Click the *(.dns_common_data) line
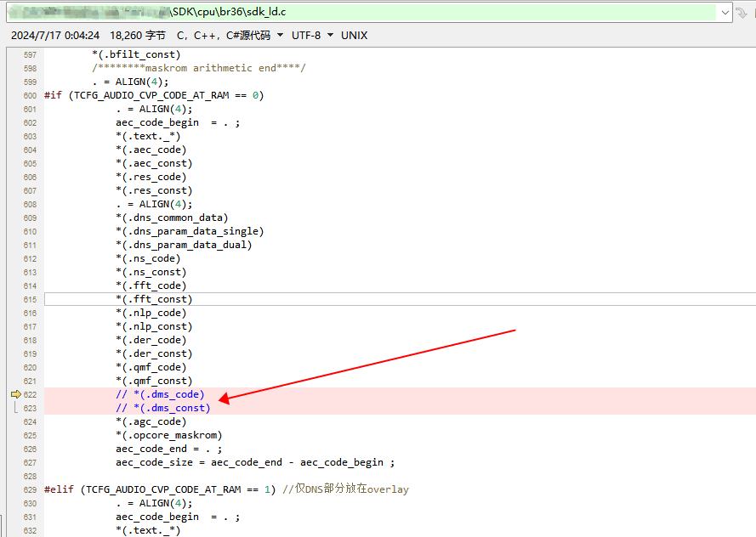This screenshot has width=756, height=537. click(x=172, y=218)
